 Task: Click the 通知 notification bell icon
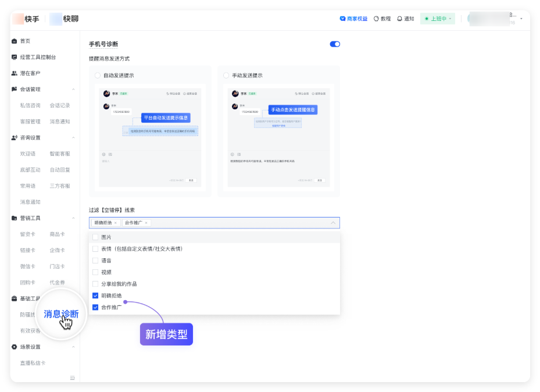tap(399, 18)
